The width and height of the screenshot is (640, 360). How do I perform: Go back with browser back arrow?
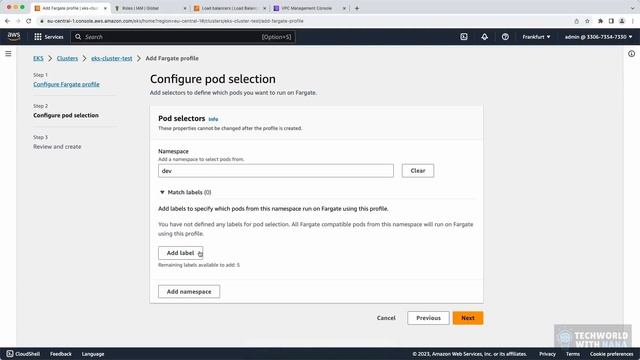(x=7, y=21)
